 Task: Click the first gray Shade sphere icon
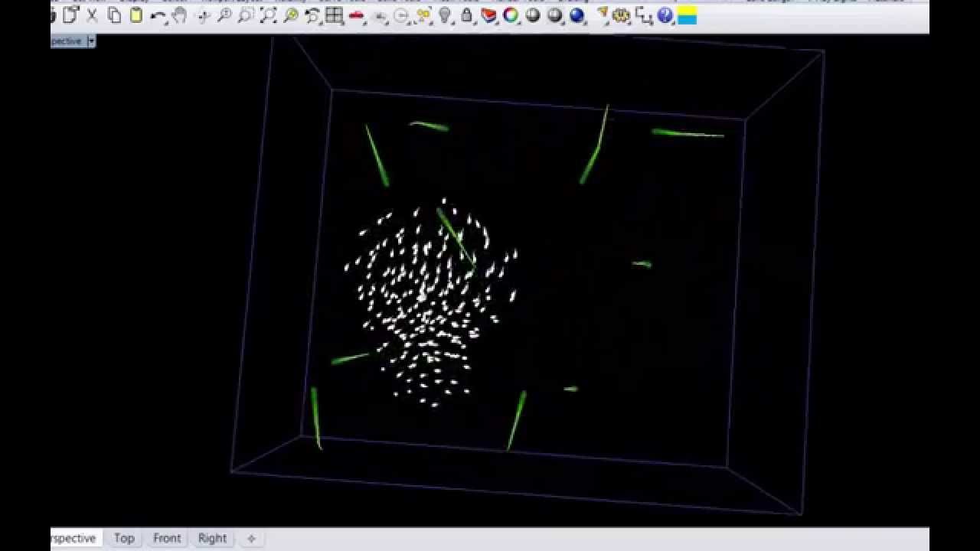point(533,15)
